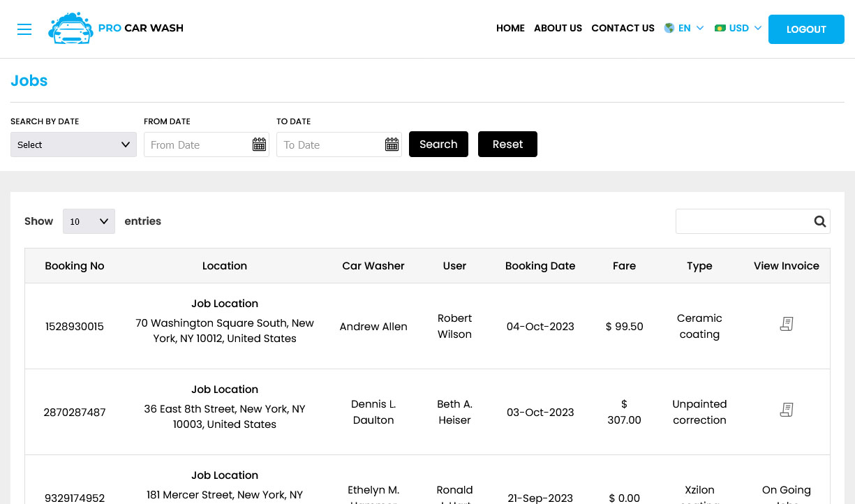Open the To Date calendar picker icon

[392, 144]
